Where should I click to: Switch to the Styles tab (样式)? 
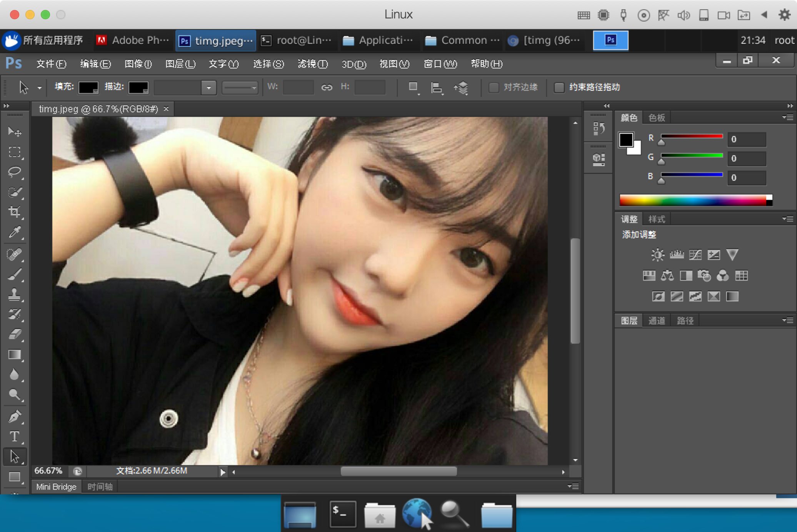click(657, 219)
